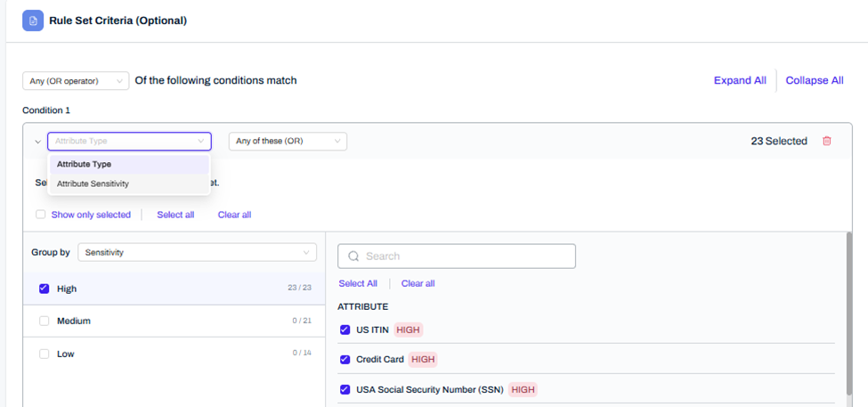Click the Rule Set Criteria document icon

pos(33,20)
